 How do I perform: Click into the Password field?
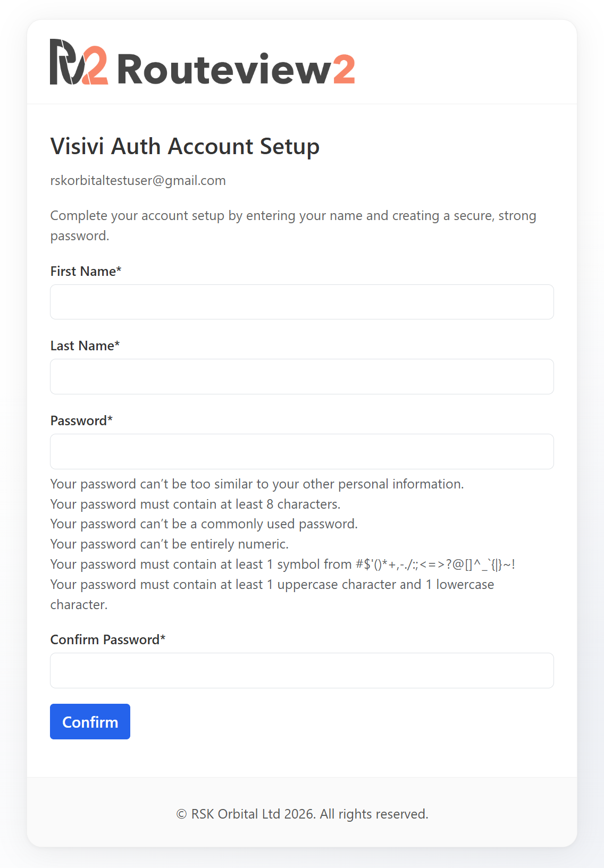[x=302, y=451]
